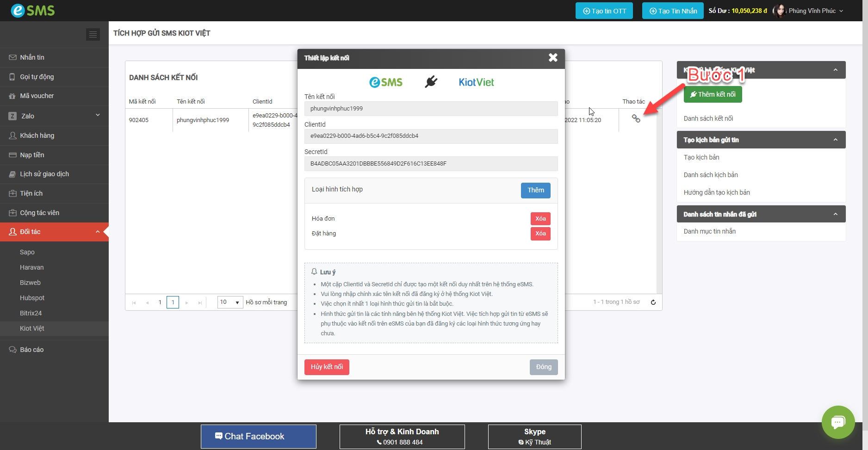Click the hamburger menu toggle icon
This screenshot has width=868, height=450.
(93, 35)
